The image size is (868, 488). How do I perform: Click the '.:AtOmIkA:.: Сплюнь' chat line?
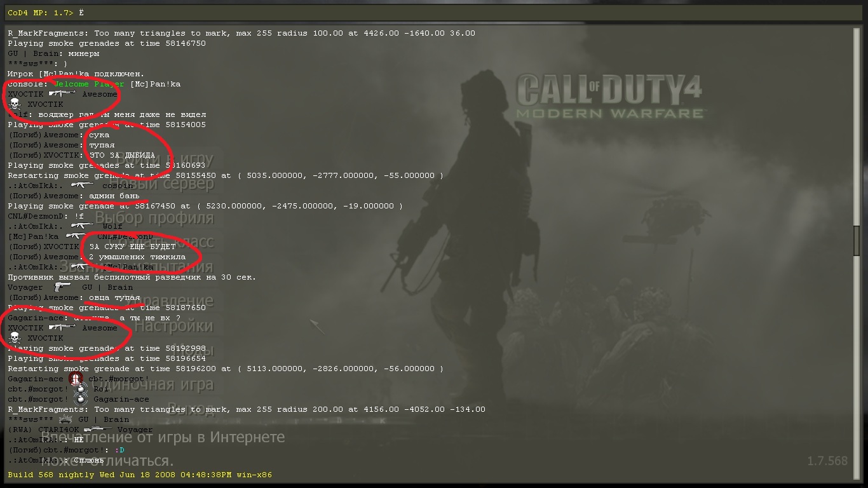click(56, 460)
